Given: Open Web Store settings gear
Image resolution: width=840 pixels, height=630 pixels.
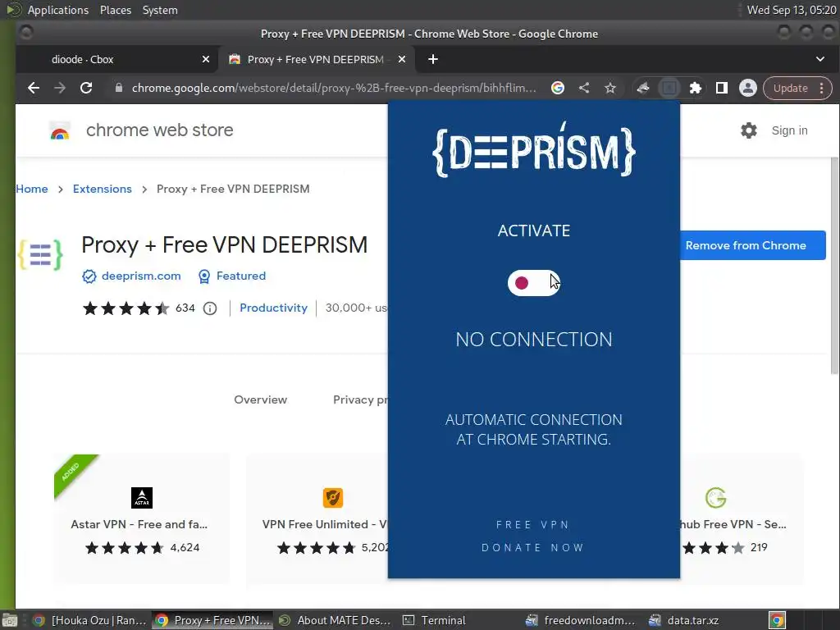Looking at the screenshot, I should [748, 130].
